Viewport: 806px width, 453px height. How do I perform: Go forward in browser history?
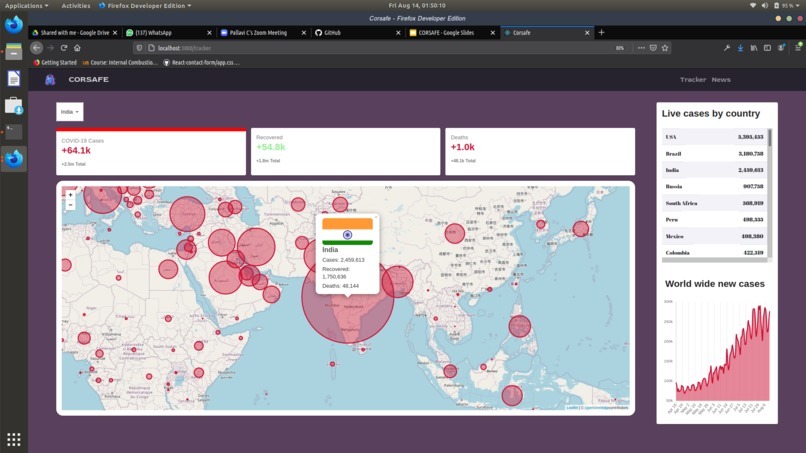click(x=50, y=48)
